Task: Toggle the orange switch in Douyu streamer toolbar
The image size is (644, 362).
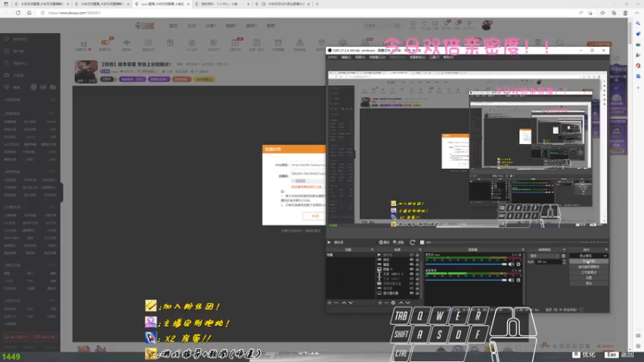Action: (105, 43)
